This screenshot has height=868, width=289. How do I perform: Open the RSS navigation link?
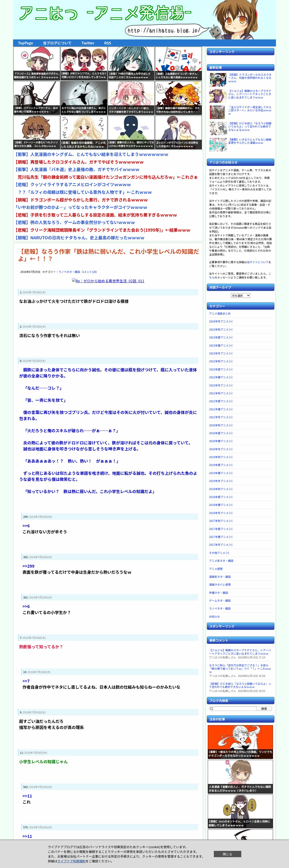(x=108, y=43)
